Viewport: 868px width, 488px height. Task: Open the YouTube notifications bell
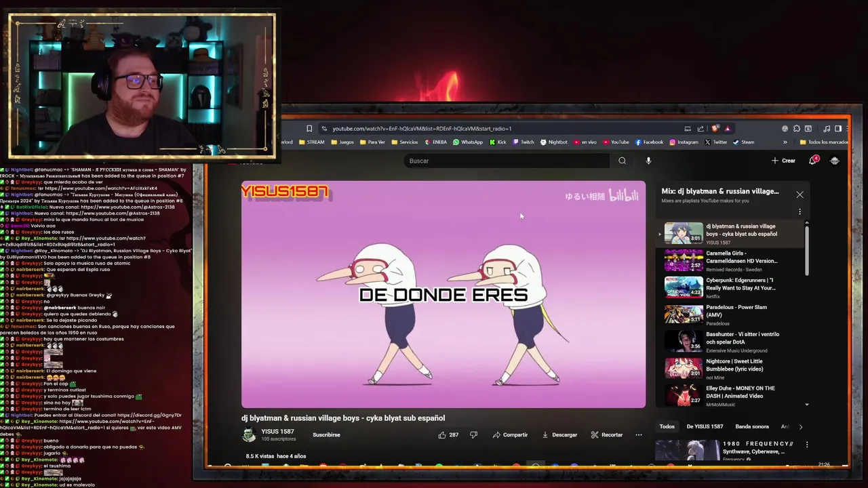coord(813,161)
